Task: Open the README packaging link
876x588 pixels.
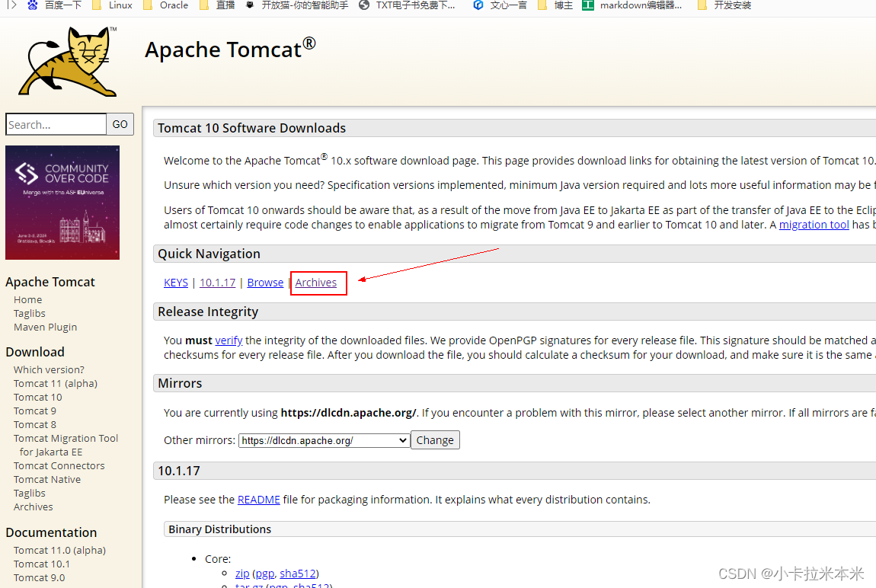Action: 258,499
